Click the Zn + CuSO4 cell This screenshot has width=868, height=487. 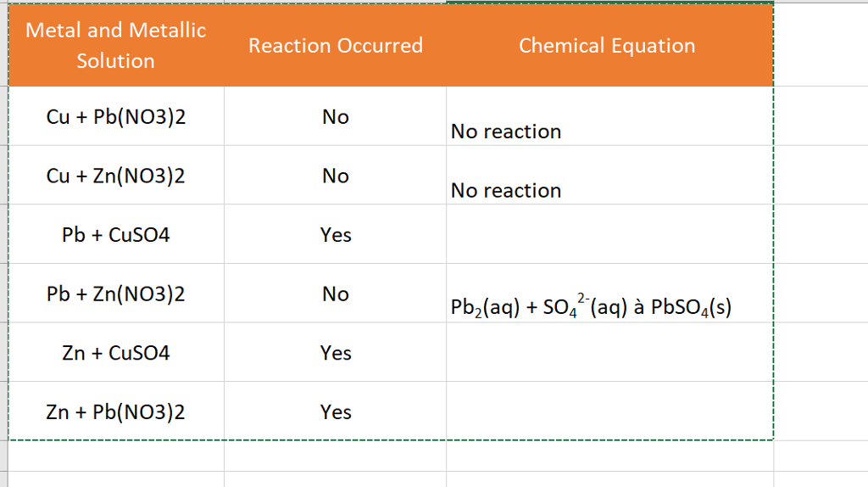click(x=116, y=352)
